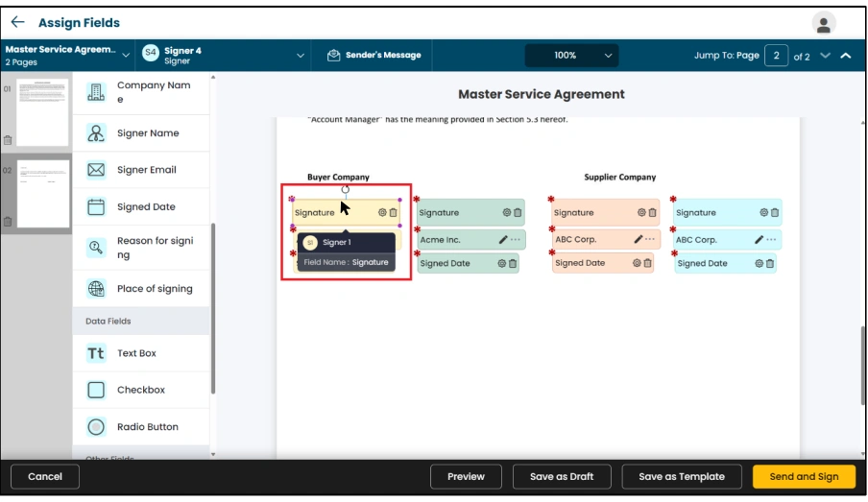Edit the orange ABC Corp. field
The height and width of the screenshot is (502, 868).
(638, 239)
